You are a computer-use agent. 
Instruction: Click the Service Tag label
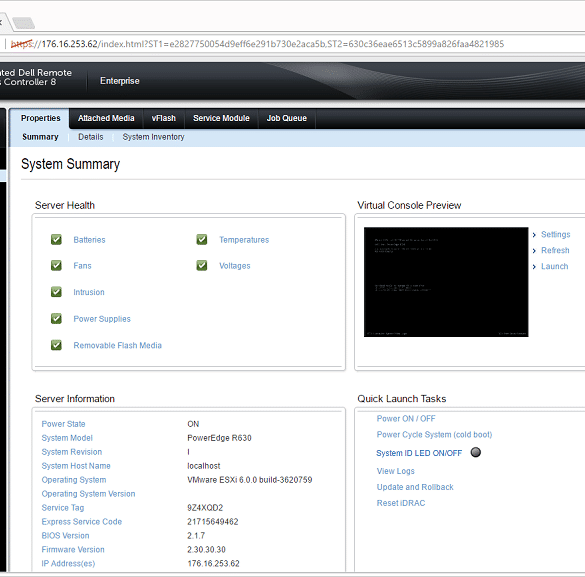(x=63, y=508)
